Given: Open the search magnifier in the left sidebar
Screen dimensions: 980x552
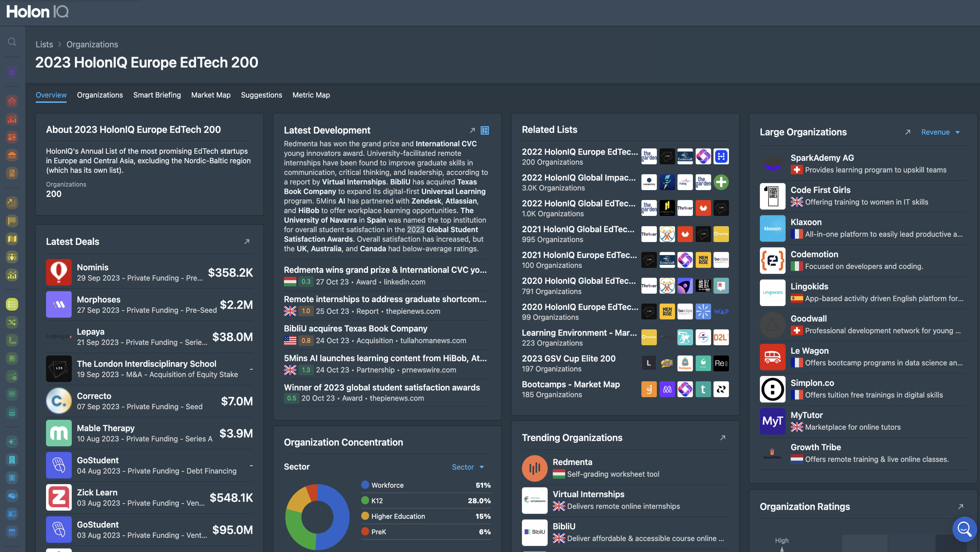Looking at the screenshot, I should coord(12,42).
